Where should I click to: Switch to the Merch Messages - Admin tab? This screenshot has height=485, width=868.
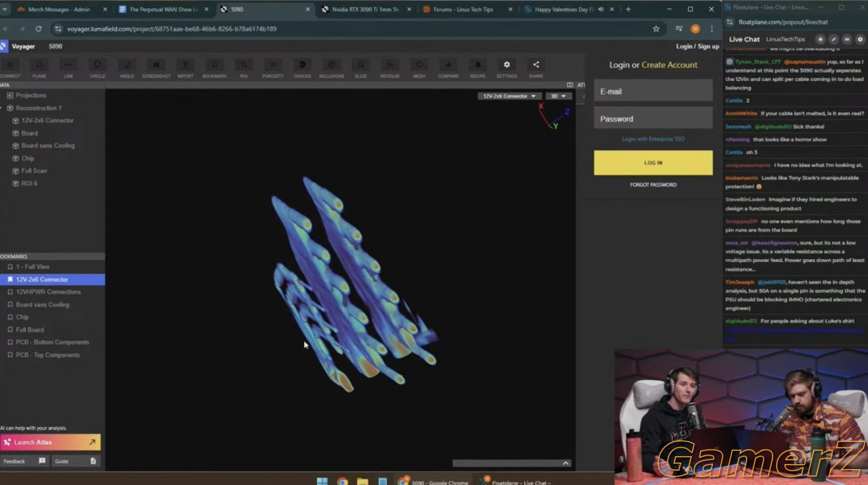(x=59, y=9)
